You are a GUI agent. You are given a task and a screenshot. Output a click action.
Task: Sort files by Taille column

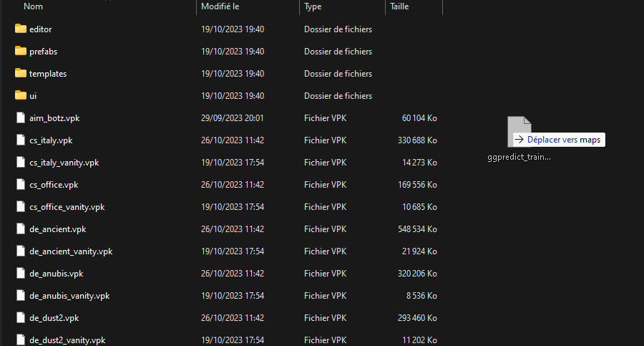tap(399, 6)
